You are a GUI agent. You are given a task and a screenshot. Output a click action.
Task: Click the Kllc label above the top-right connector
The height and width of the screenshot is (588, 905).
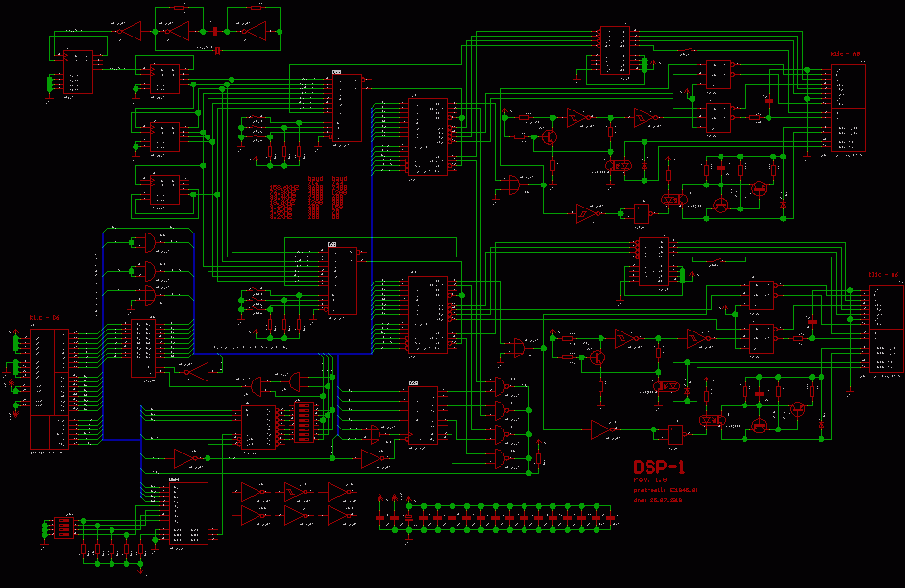pos(844,55)
